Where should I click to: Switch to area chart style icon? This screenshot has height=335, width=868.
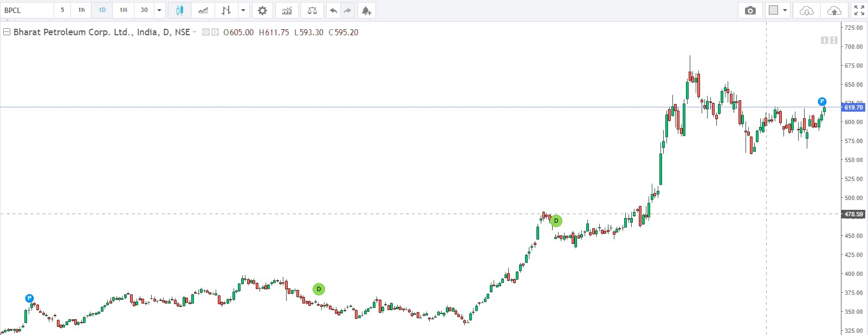coord(203,10)
